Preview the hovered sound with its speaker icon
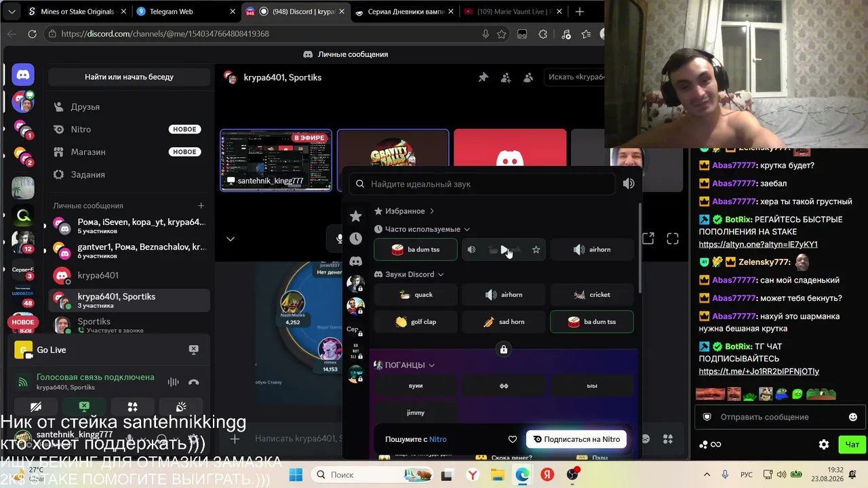The width and height of the screenshot is (868, 488). [x=471, y=249]
